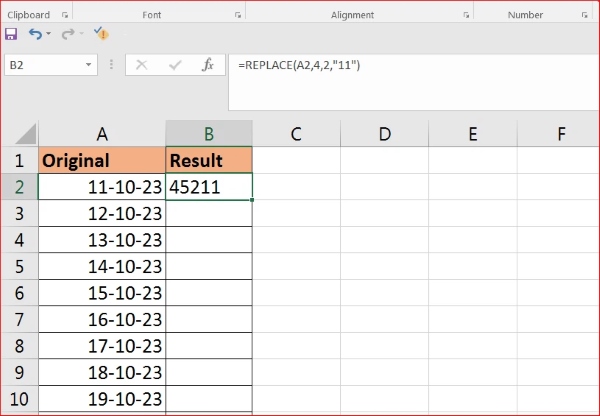Click the Cancel X icon in formula bar
Image resolution: width=600 pixels, height=416 pixels.
tap(141, 64)
